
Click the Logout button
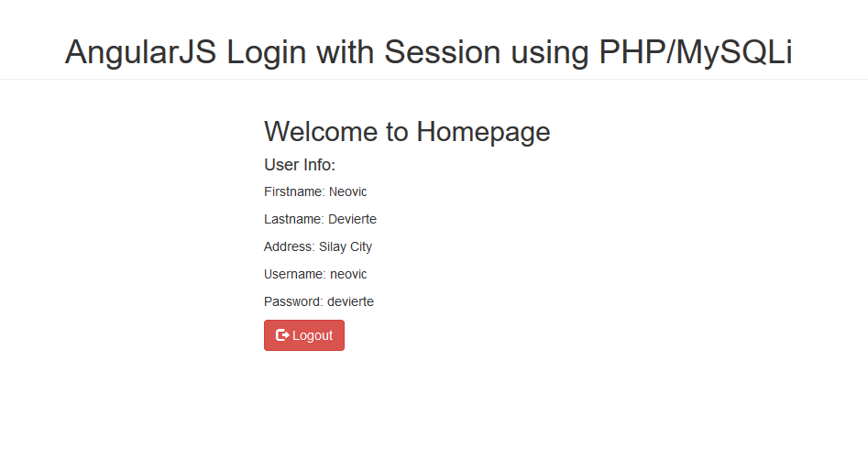tap(304, 335)
